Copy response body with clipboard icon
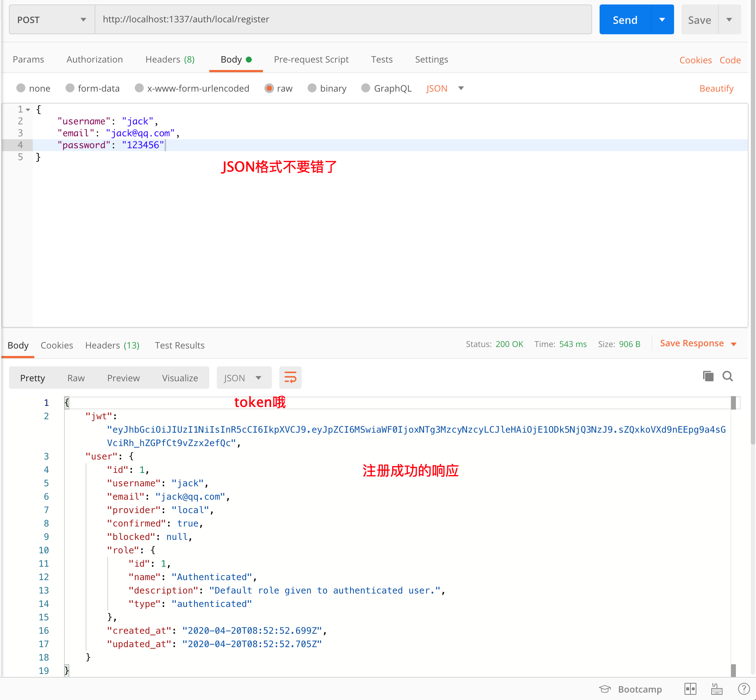Image resolution: width=756 pixels, height=700 pixels. [x=708, y=376]
